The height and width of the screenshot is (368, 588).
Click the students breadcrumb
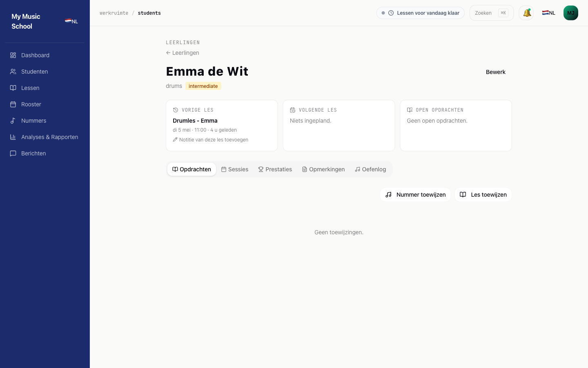point(149,13)
